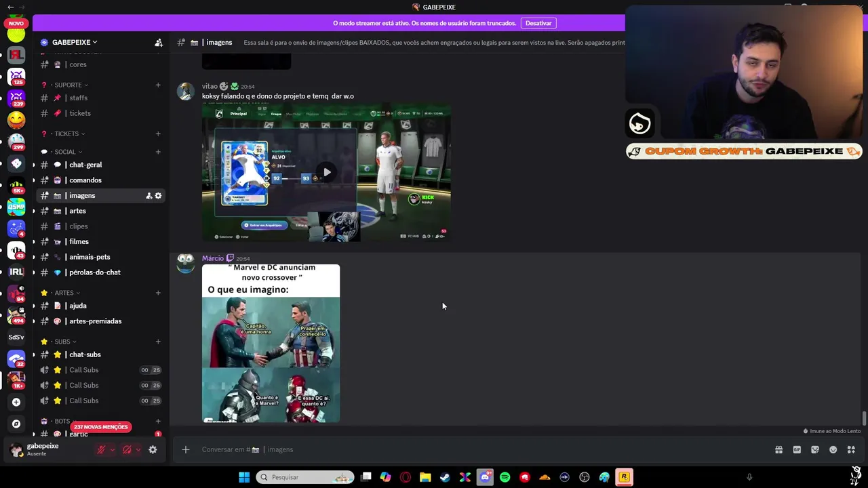Open the profile of user Márcio
Screen dimensions: 868x488
[x=213, y=258]
